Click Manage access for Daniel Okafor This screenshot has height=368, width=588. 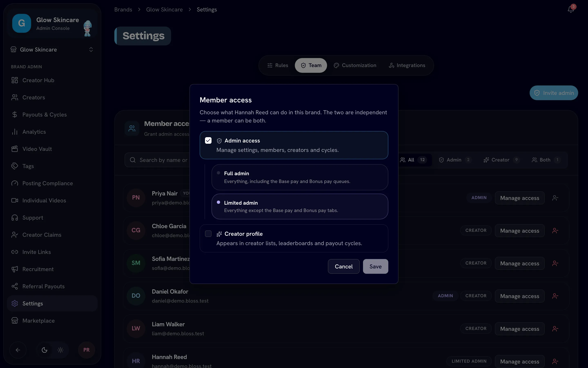519,296
